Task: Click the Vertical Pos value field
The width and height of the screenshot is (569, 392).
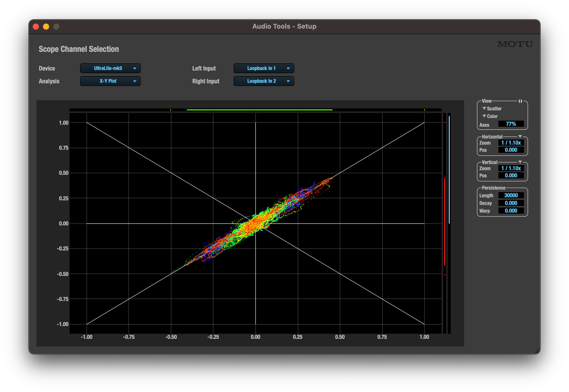Action: click(x=511, y=176)
